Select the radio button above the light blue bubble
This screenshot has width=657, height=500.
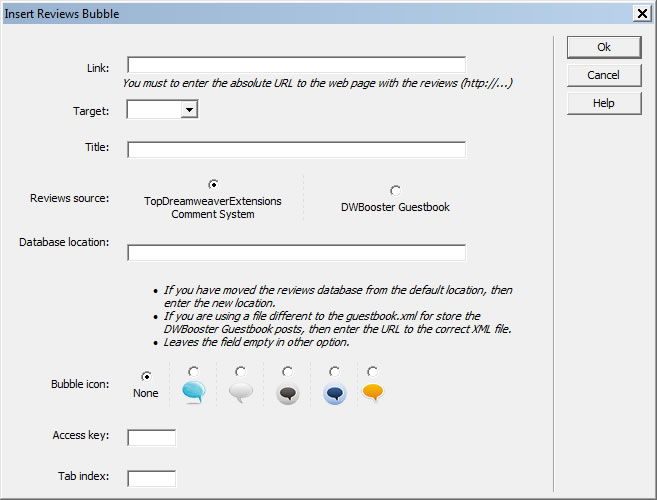193,372
